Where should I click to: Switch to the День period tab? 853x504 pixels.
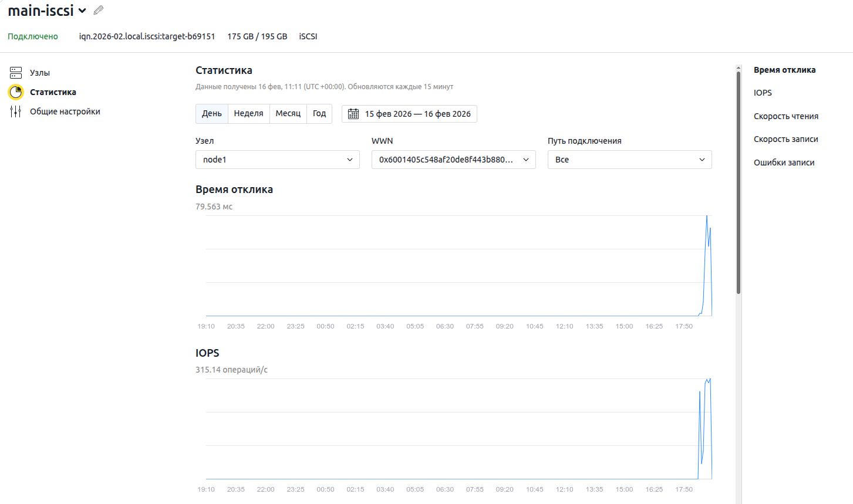211,113
